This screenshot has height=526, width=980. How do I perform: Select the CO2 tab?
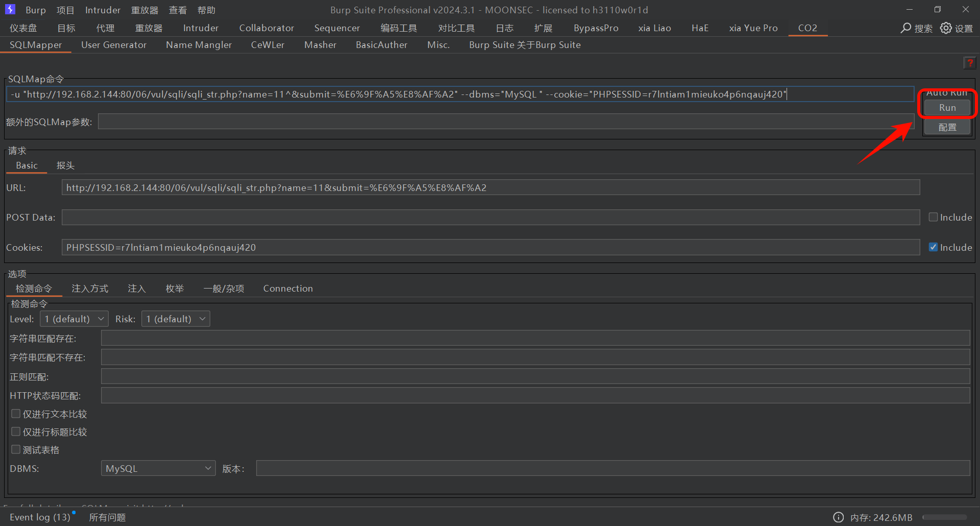point(807,28)
